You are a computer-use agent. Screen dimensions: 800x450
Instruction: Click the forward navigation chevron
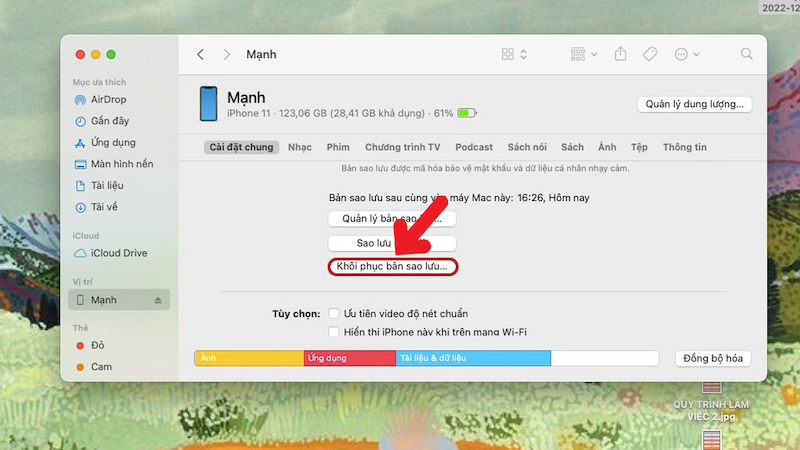tap(227, 55)
